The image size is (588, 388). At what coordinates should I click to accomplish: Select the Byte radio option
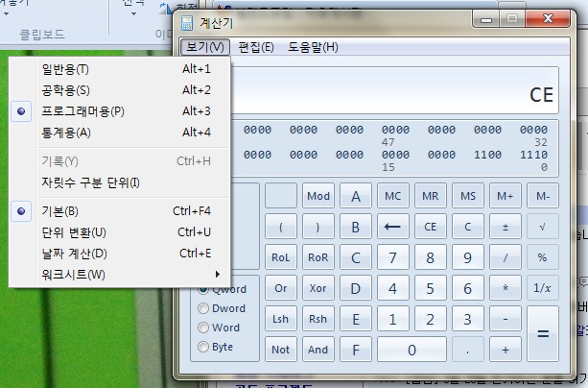[204, 346]
